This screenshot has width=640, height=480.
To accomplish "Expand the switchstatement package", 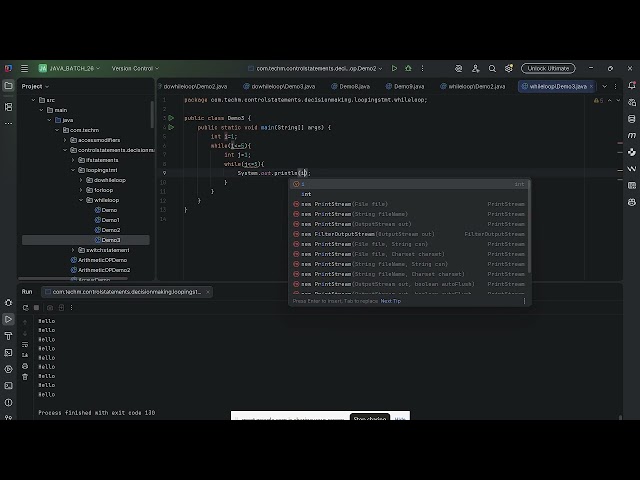I will [x=73, y=250].
